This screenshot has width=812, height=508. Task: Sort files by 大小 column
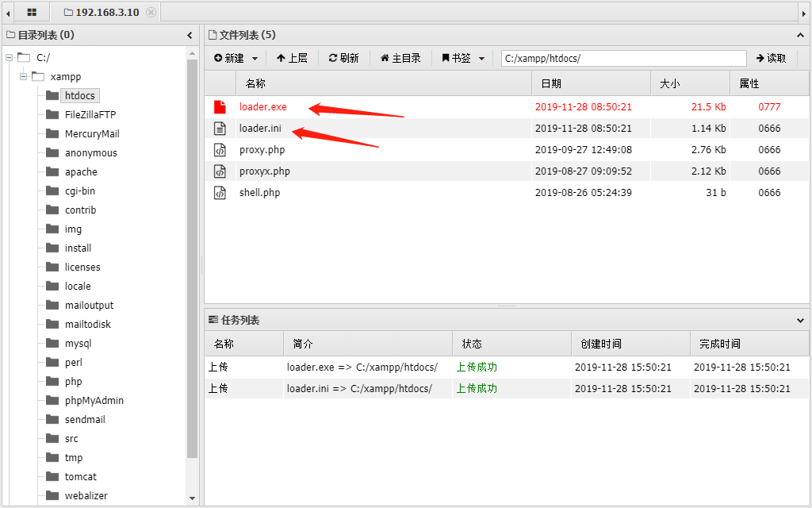[691, 83]
